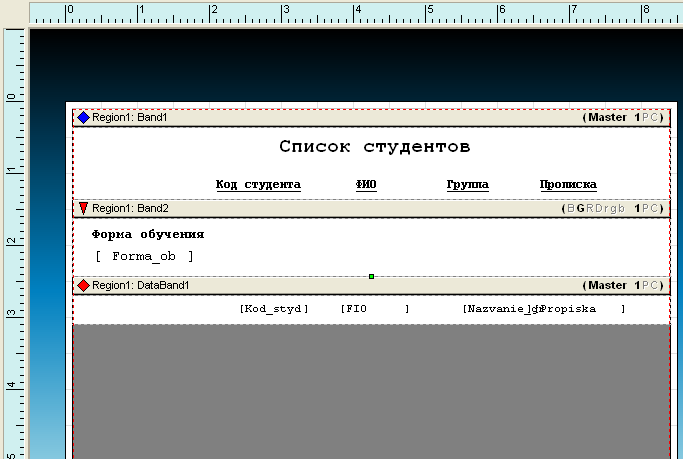Click the BGRDrgb flags on Band2 header
The height and width of the screenshot is (459, 683).
point(595,208)
